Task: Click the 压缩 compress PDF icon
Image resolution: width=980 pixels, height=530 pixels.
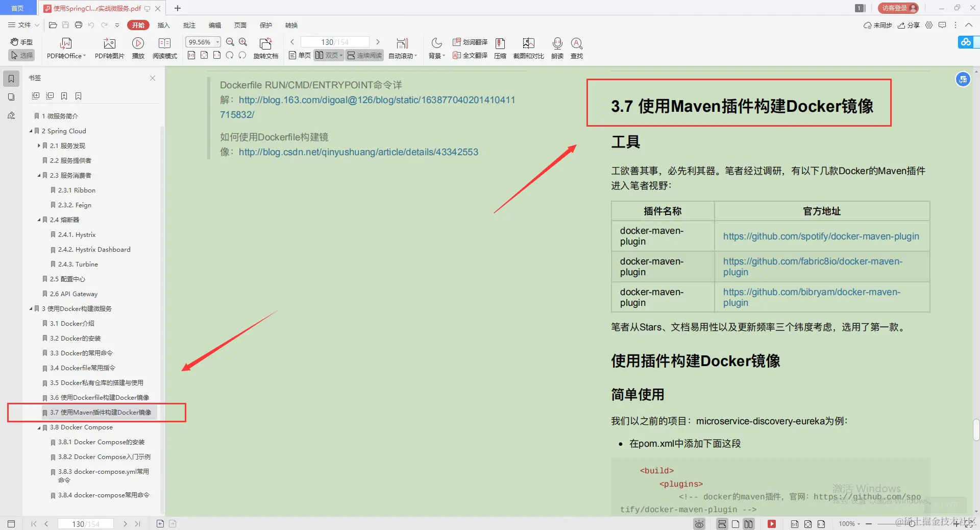Action: [x=500, y=49]
